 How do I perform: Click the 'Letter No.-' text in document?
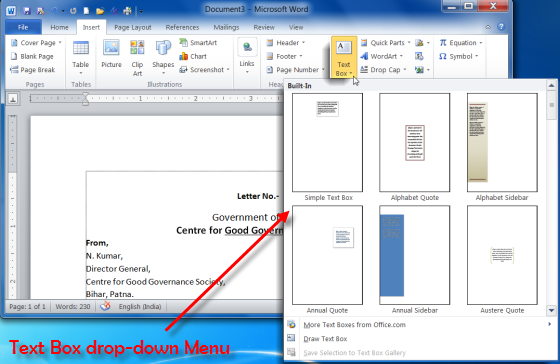click(x=258, y=196)
